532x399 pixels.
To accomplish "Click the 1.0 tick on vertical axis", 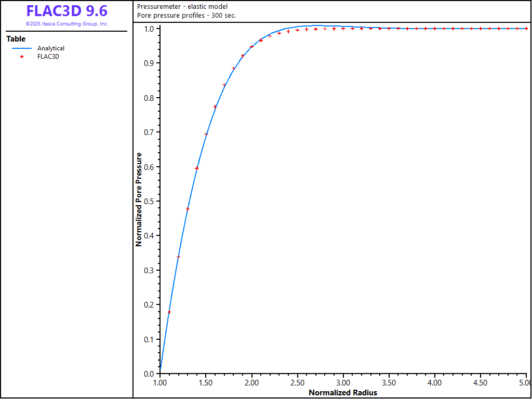I will coord(149,29).
